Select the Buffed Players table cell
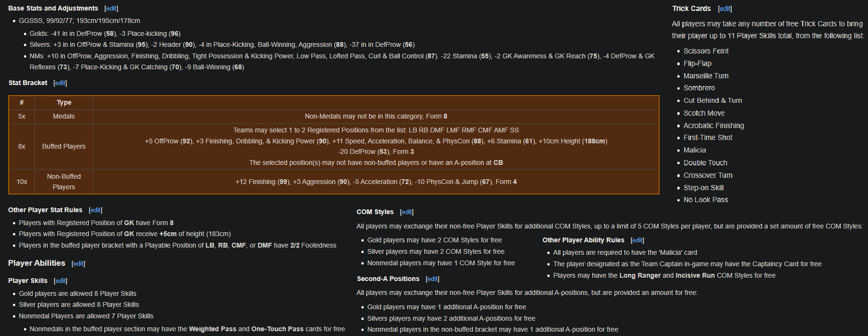Image resolution: width=868 pixels, height=336 pixels. (x=64, y=146)
